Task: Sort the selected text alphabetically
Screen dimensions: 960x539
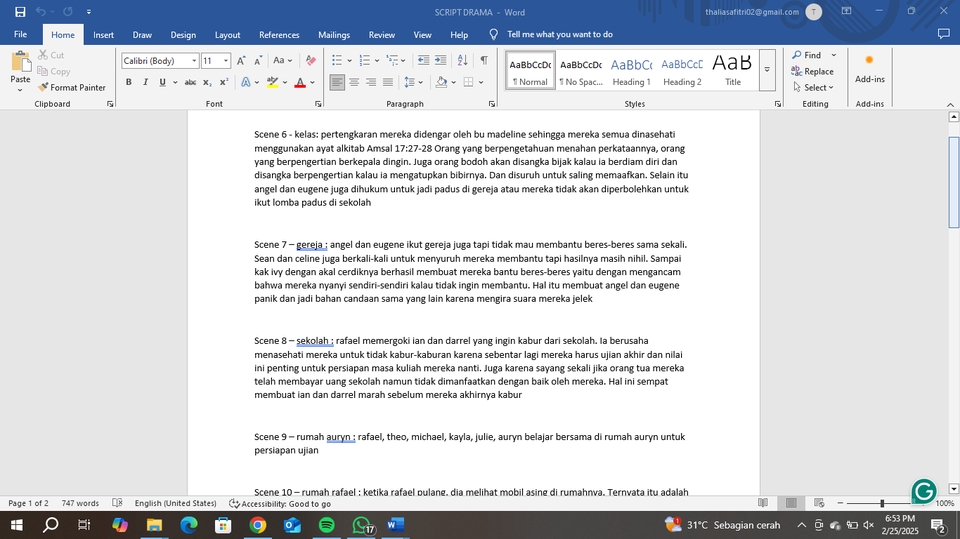Action: tap(463, 60)
